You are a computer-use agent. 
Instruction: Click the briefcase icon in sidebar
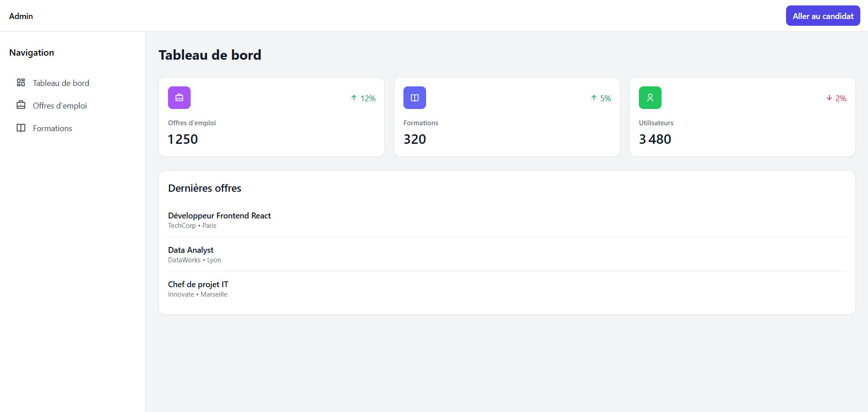click(x=21, y=105)
